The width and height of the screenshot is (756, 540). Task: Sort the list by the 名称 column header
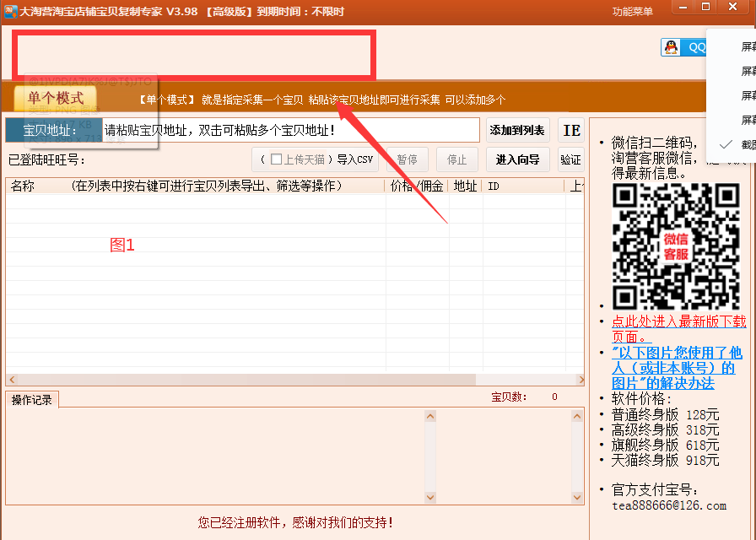click(195, 186)
